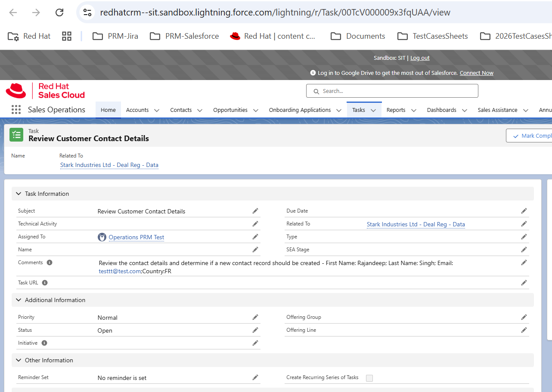Viewport: 552px width, 392px height.
Task: Collapse the Other Information section
Action: (x=19, y=360)
